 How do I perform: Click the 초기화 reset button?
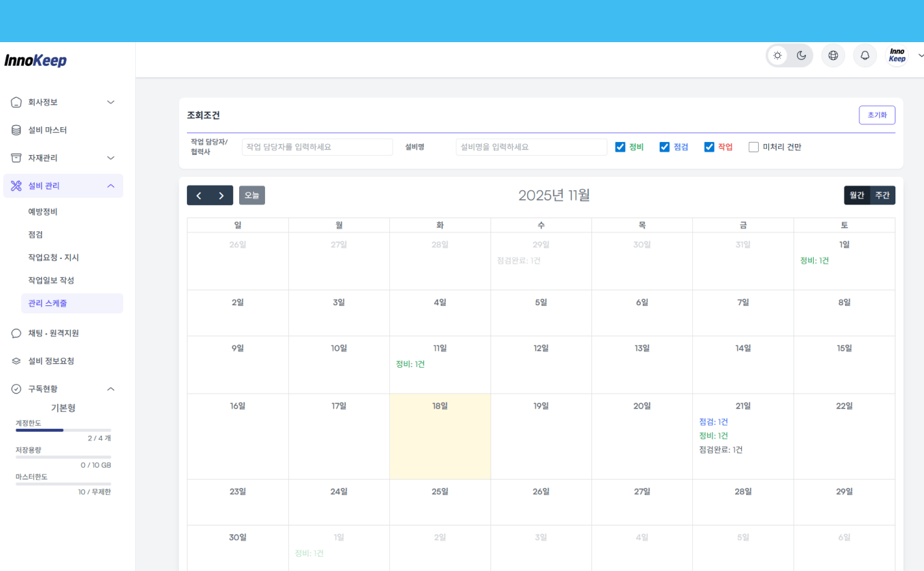click(876, 115)
